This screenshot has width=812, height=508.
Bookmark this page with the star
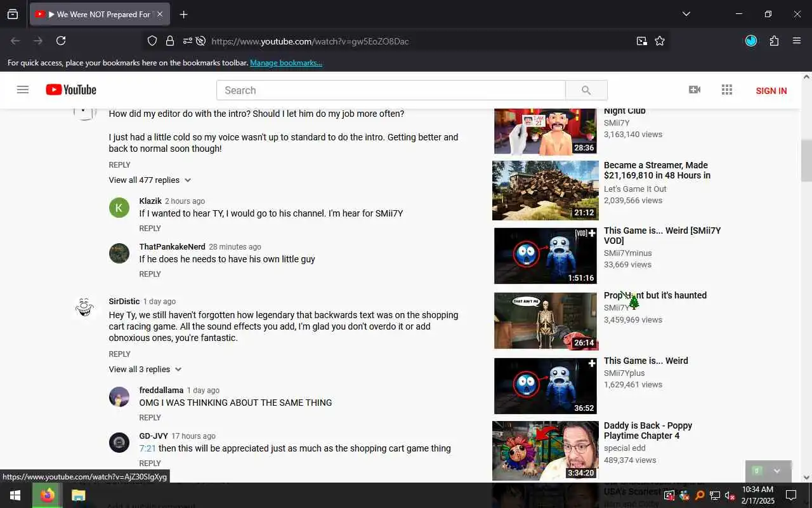(660, 41)
